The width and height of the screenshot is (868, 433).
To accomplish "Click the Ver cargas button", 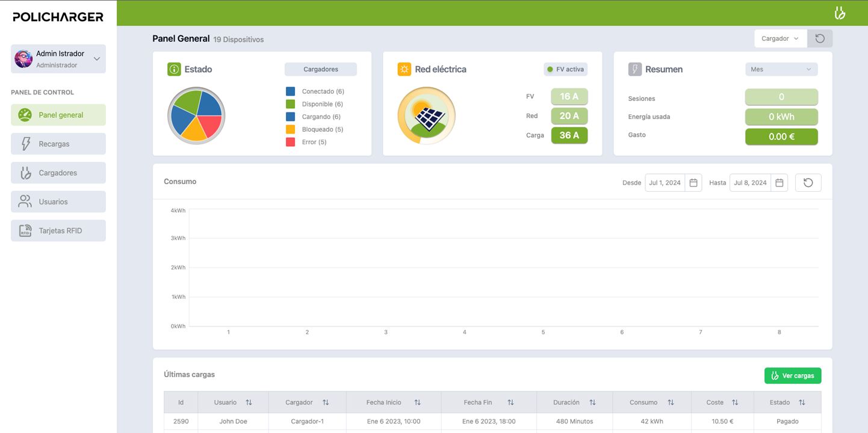I will pyautogui.click(x=792, y=376).
